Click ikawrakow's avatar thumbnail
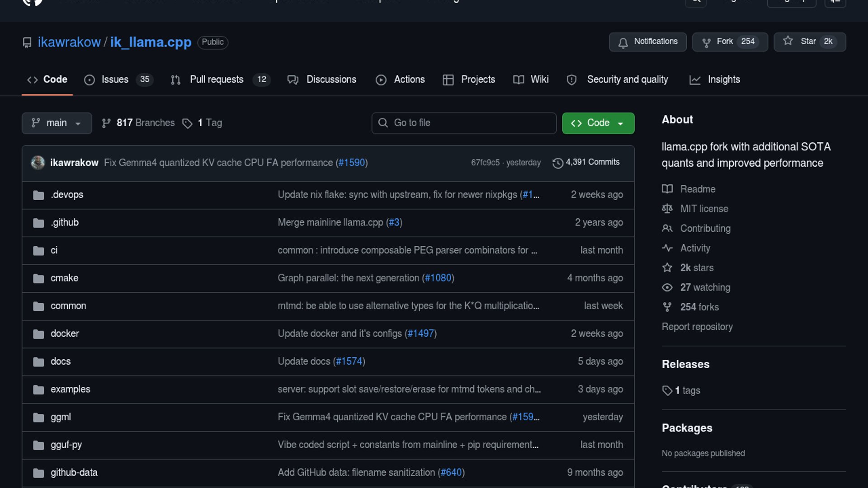This screenshot has height=488, width=868. click(x=38, y=163)
